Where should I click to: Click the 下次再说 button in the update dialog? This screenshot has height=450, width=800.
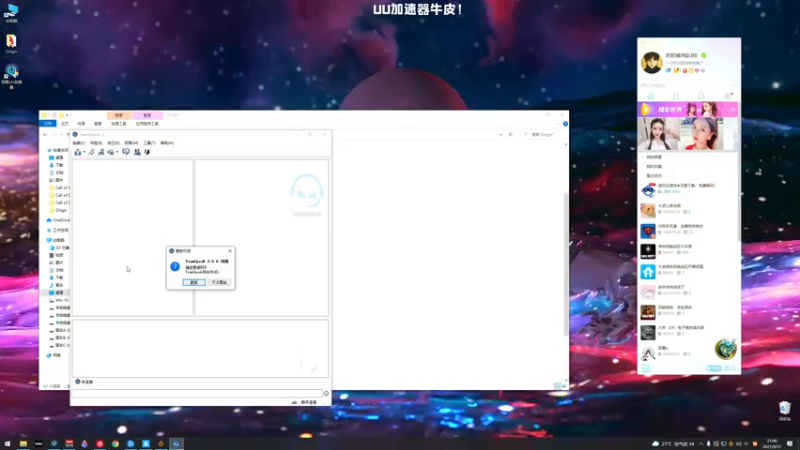point(219,282)
